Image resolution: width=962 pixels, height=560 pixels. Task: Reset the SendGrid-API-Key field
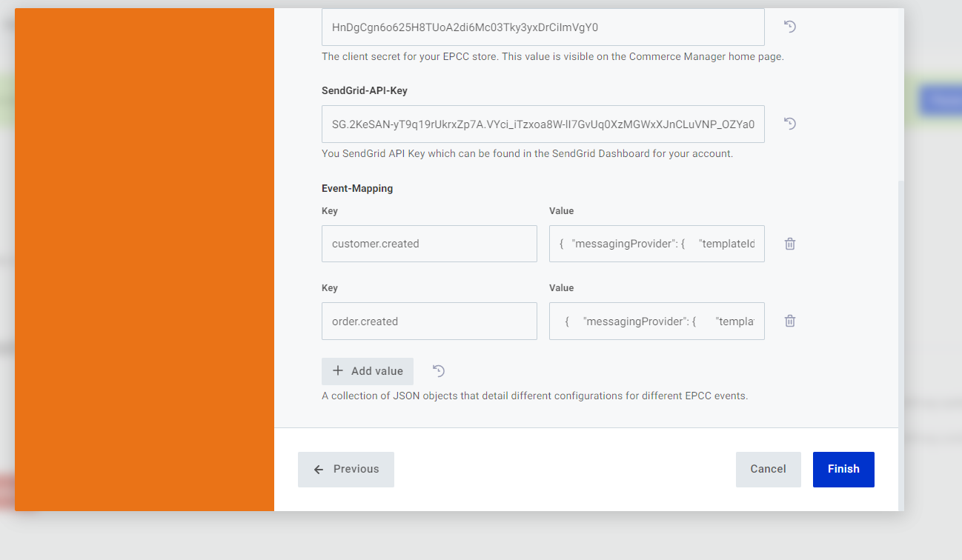[789, 124]
